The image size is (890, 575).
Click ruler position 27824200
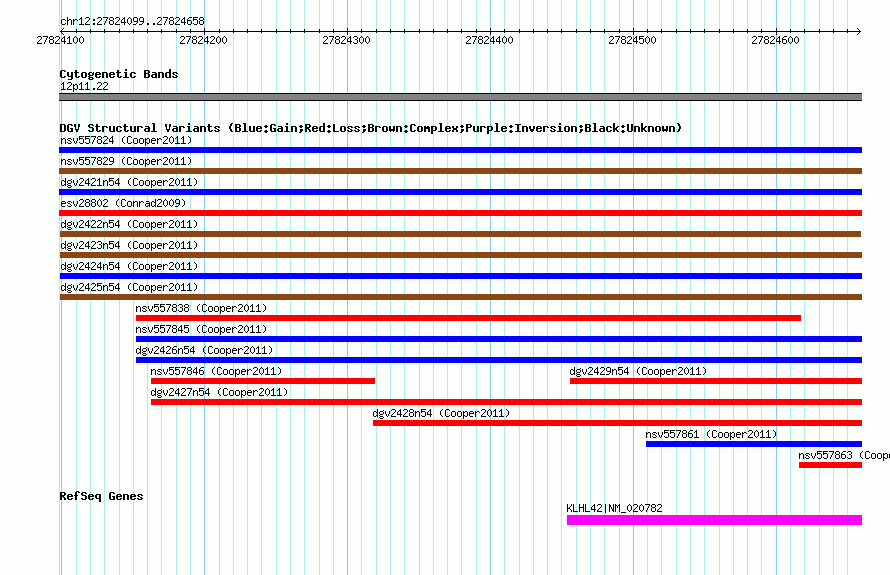203,40
